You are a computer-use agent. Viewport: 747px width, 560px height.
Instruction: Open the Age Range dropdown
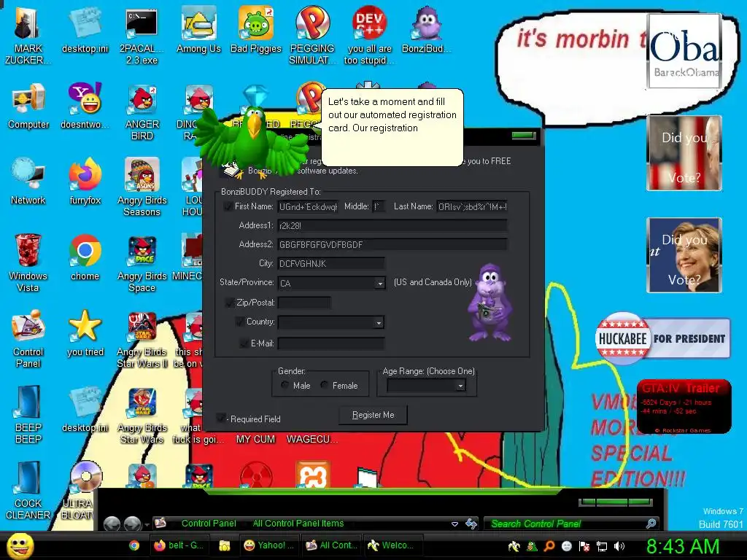click(x=460, y=386)
